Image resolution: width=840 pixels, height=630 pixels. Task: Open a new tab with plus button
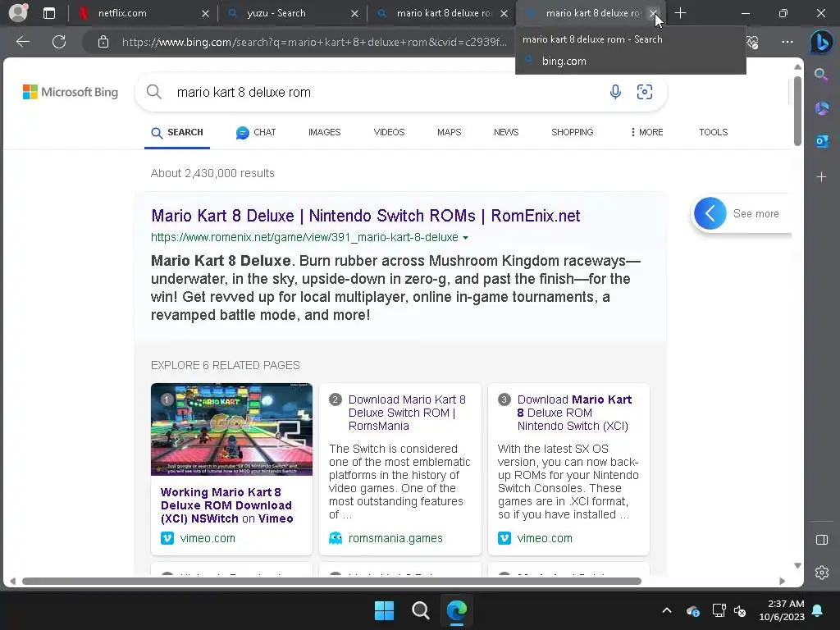click(x=680, y=13)
